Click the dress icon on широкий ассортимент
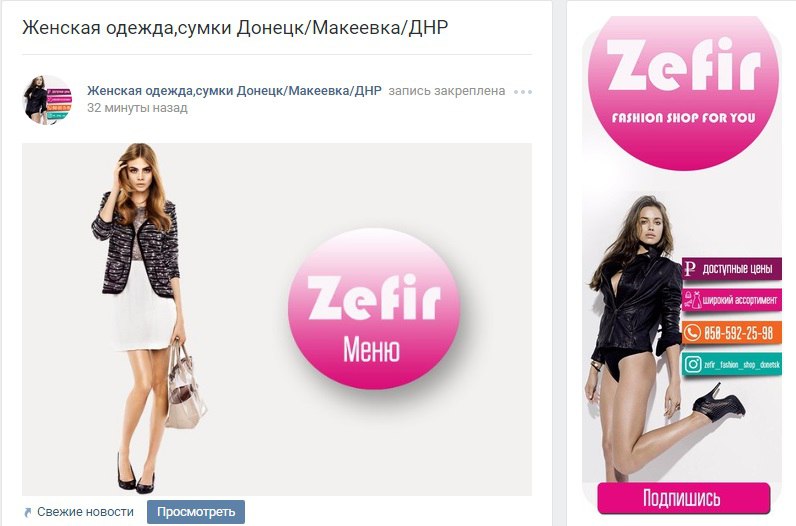The height and width of the screenshot is (526, 796). 692,300
